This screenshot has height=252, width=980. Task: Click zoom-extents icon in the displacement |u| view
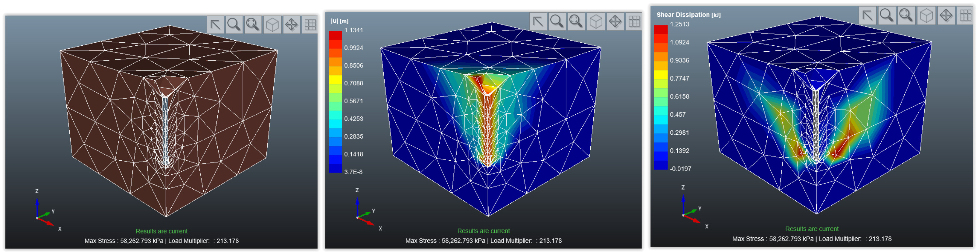click(x=576, y=21)
